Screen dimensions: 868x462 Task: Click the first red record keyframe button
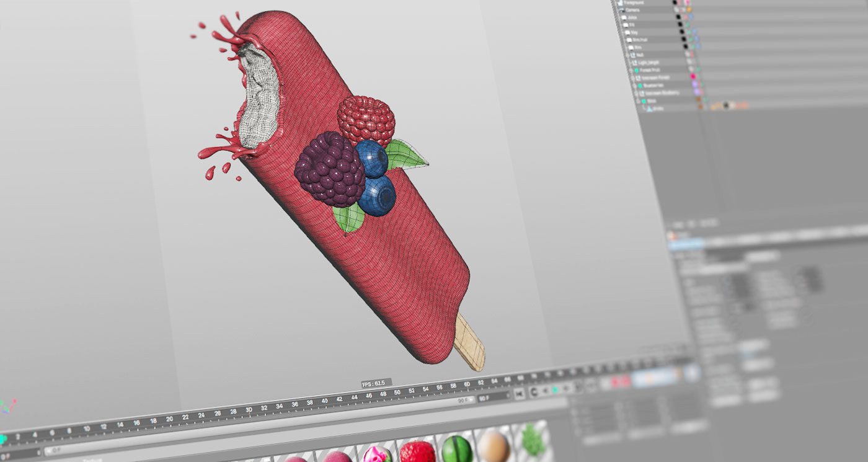pyautogui.click(x=615, y=383)
